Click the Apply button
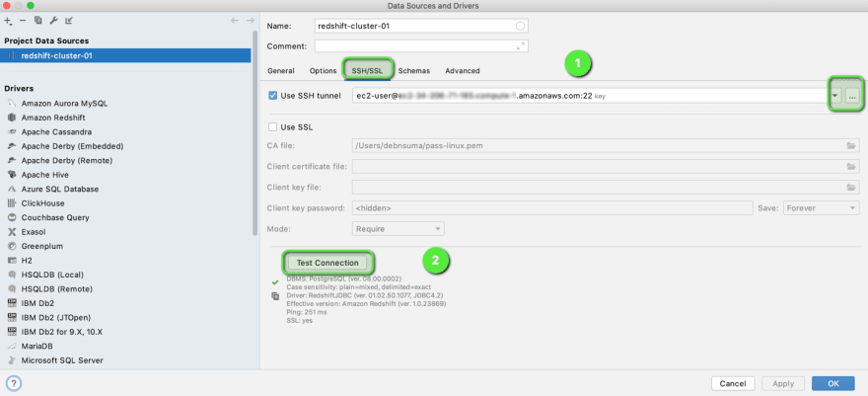This screenshot has width=868, height=396. click(783, 383)
